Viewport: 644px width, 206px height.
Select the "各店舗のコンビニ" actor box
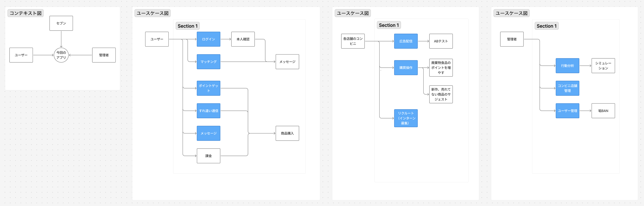pos(353,41)
